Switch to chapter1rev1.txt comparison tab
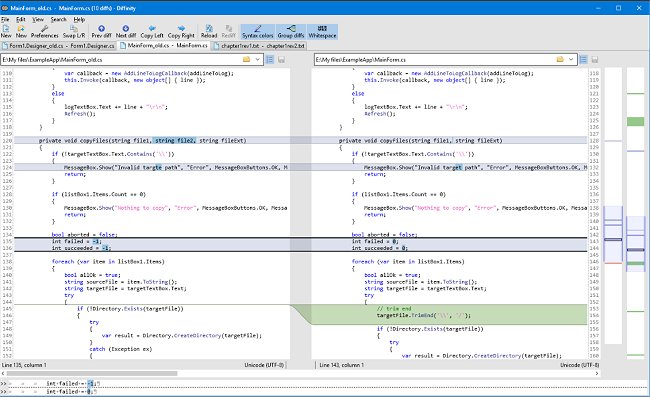 tap(259, 46)
